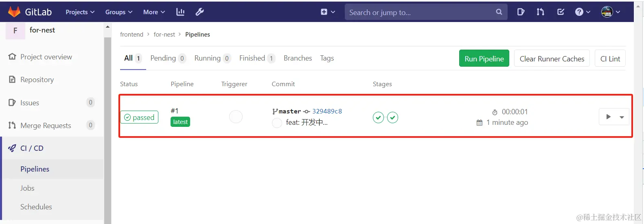Click the 1 minute ago timestamp
Image resolution: width=644 pixels, height=224 pixels.
[507, 122]
